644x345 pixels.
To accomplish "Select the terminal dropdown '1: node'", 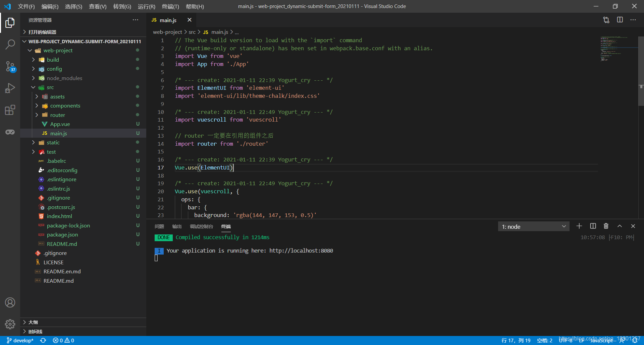I will (534, 226).
